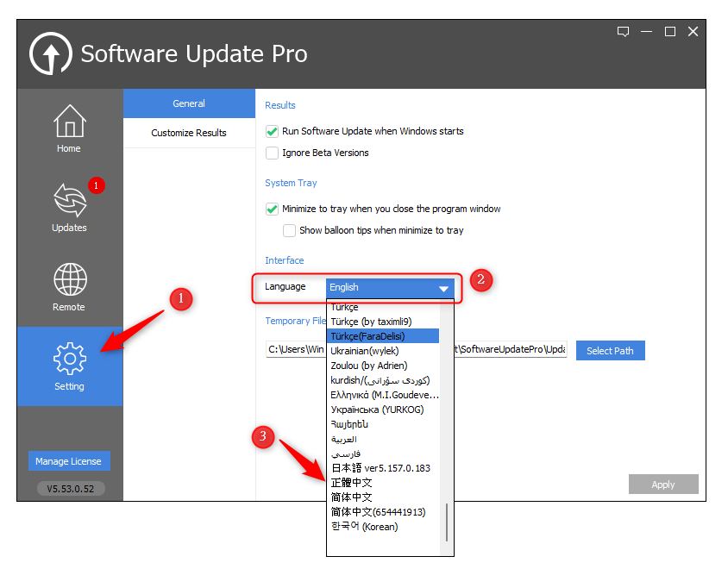Image resolution: width=728 pixels, height=569 pixels.
Task: Click the Select Path button
Action: (610, 350)
